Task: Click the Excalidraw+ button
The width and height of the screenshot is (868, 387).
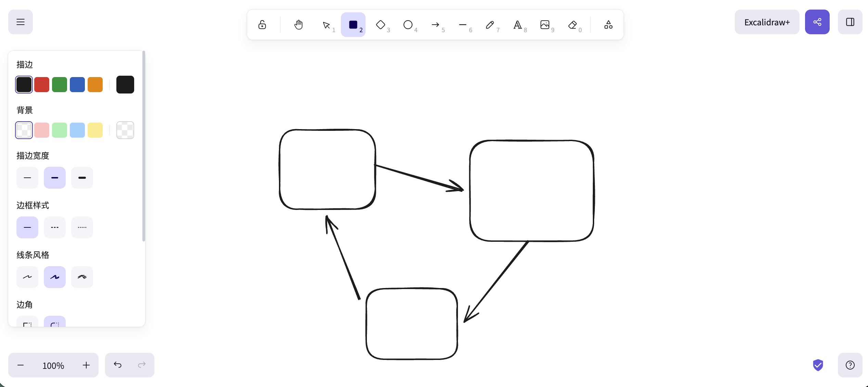Action: point(767,22)
